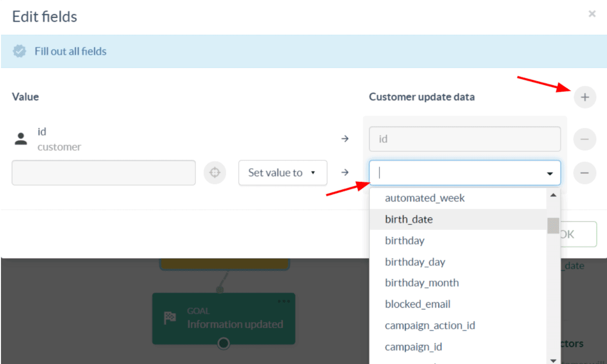607x364 pixels.
Task: Close the Edit fields dialog
Action: click(592, 14)
